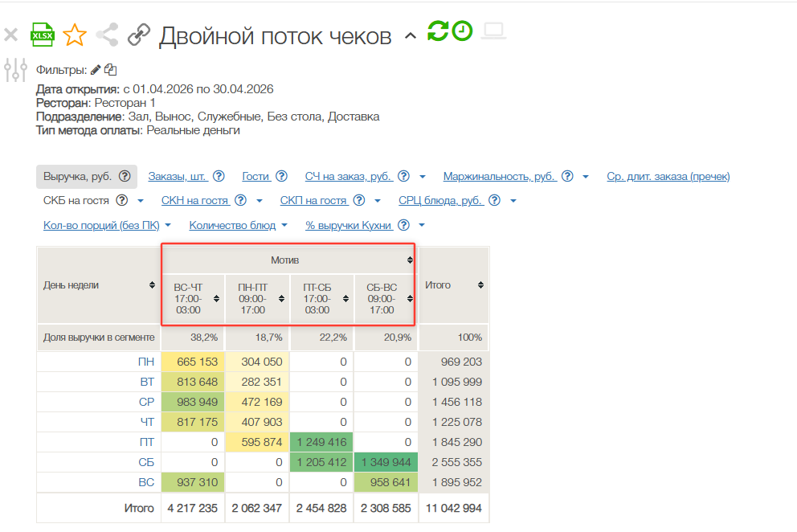Switch to СРЦ блюда, руб. metric
This screenshot has width=797, height=532.
(x=441, y=201)
